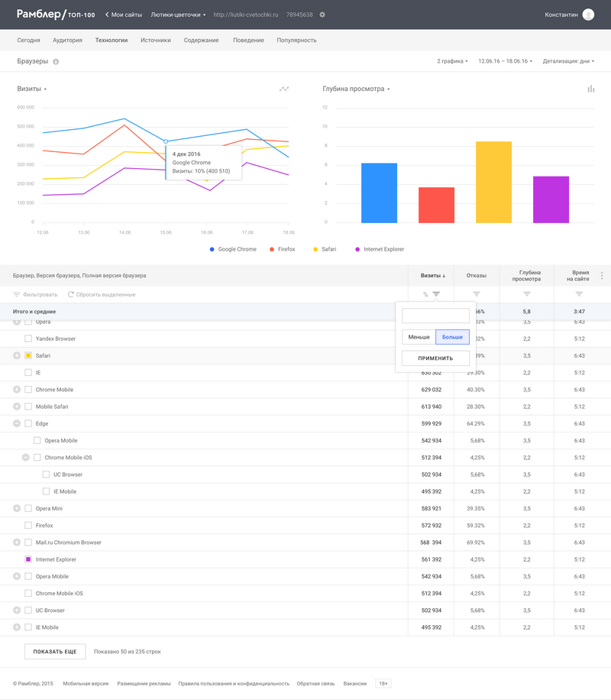Screen dimensions: 611x700
Task: Go to the Источники tab
Action: click(156, 40)
